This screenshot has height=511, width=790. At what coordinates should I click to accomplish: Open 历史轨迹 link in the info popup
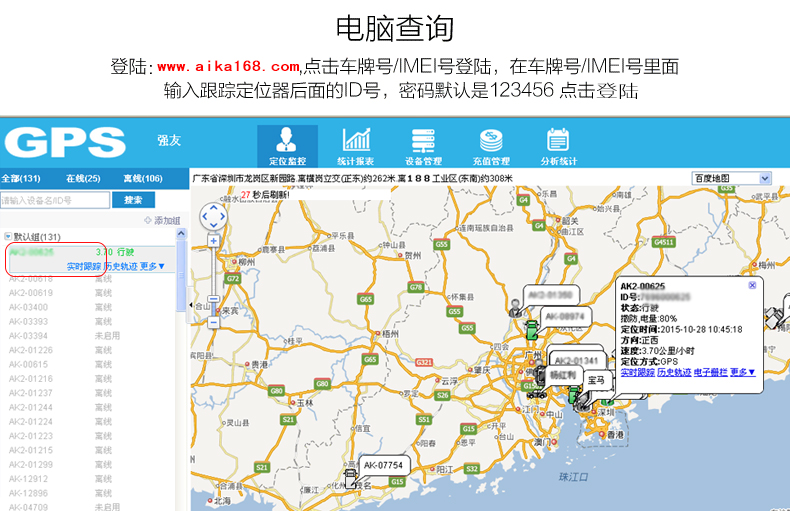674,372
